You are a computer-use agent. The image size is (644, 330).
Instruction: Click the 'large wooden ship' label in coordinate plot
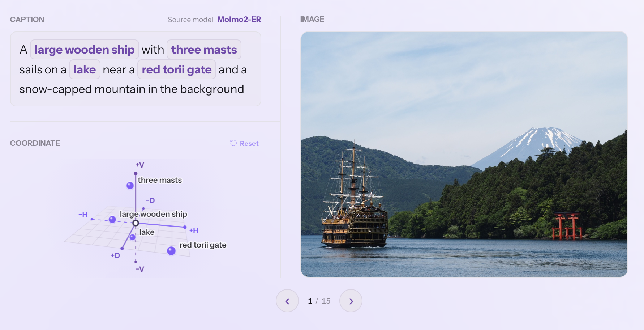tap(154, 214)
